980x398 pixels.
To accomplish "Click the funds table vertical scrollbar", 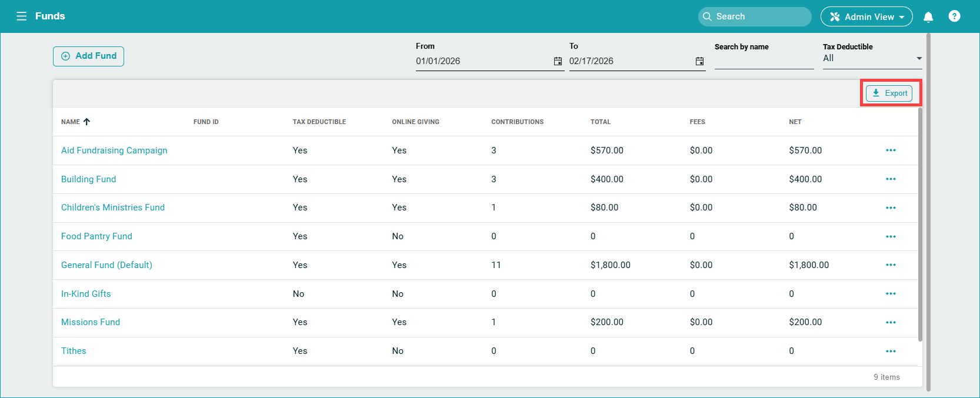I will pyautogui.click(x=920, y=223).
